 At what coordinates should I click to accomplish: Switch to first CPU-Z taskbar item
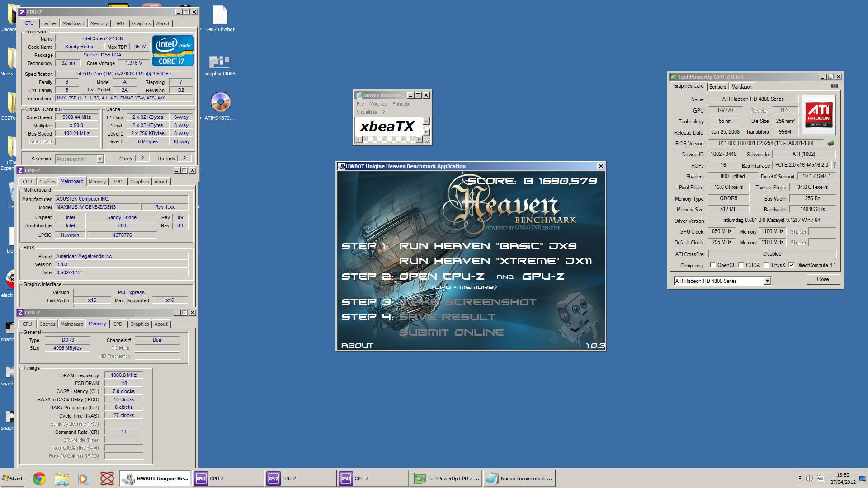[x=228, y=479]
